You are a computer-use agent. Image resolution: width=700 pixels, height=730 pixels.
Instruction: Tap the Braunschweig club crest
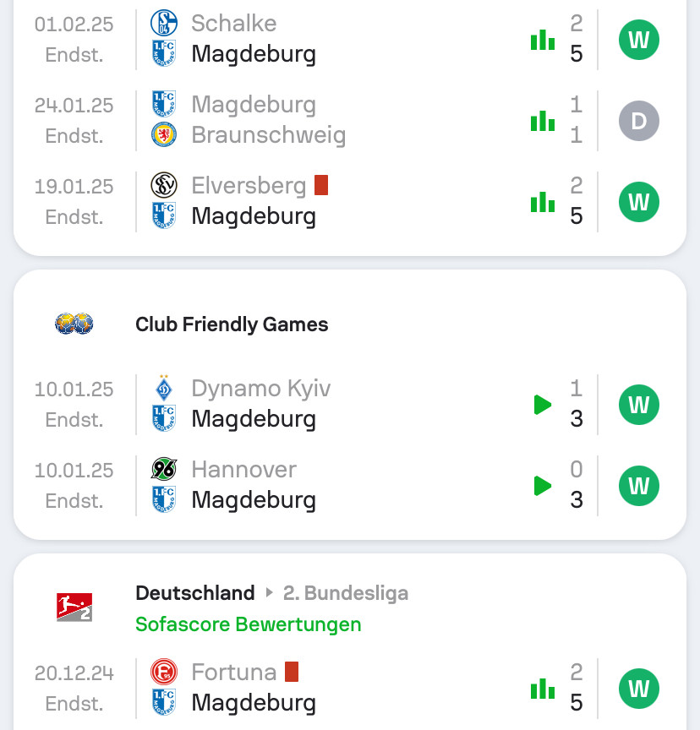pyautogui.click(x=164, y=135)
